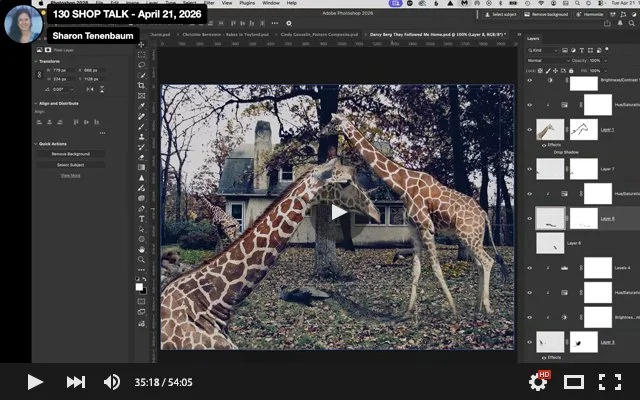Toggle the layer filter on/off switch
640x400 pixels.
point(607,49)
